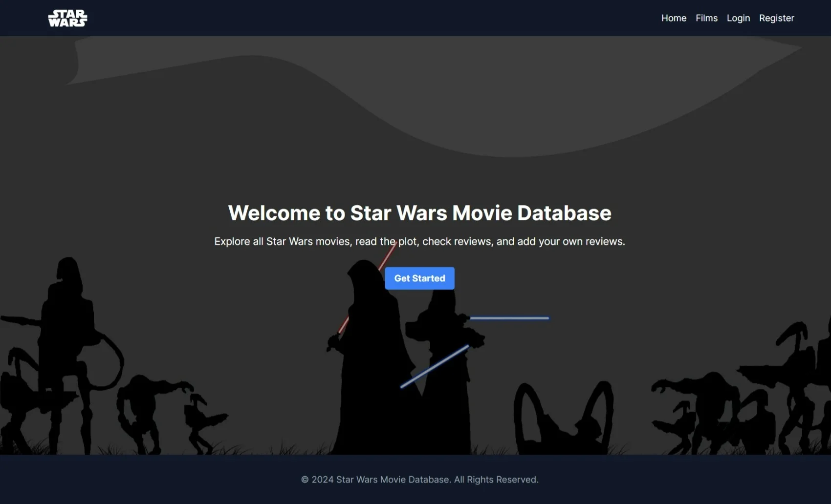Open the Login page

pyautogui.click(x=738, y=18)
